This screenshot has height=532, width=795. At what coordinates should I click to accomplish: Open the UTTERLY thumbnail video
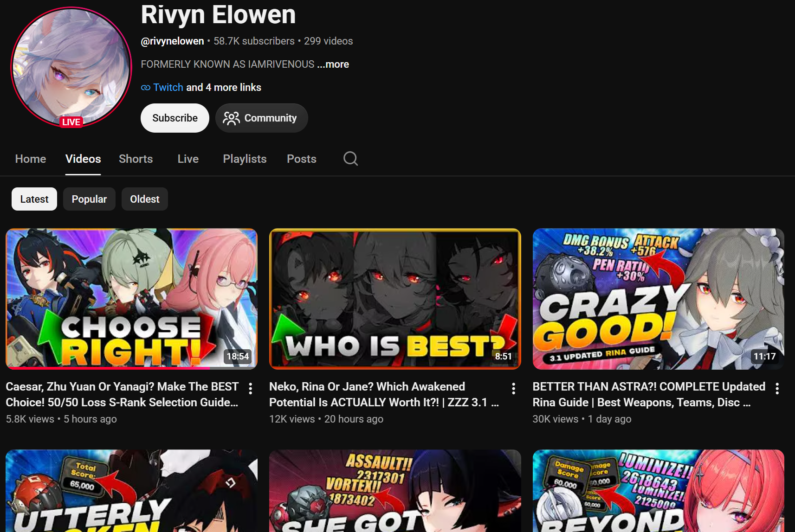[x=131, y=491]
